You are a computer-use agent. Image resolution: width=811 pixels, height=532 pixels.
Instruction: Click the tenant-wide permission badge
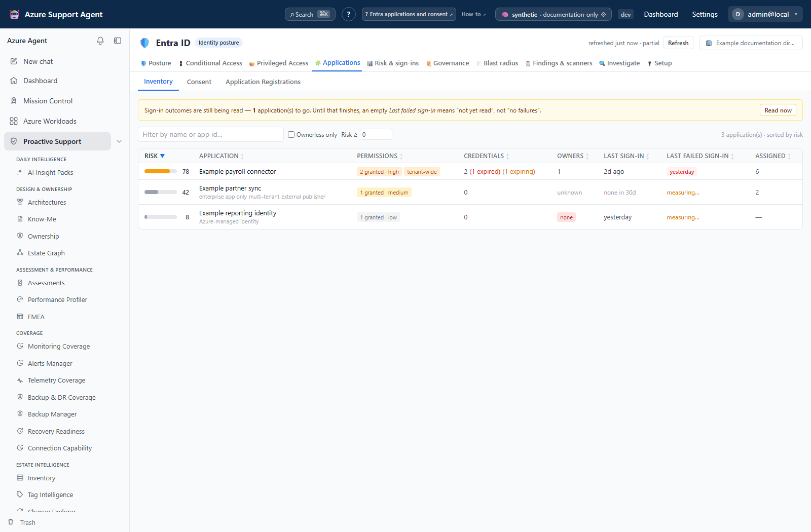point(422,172)
